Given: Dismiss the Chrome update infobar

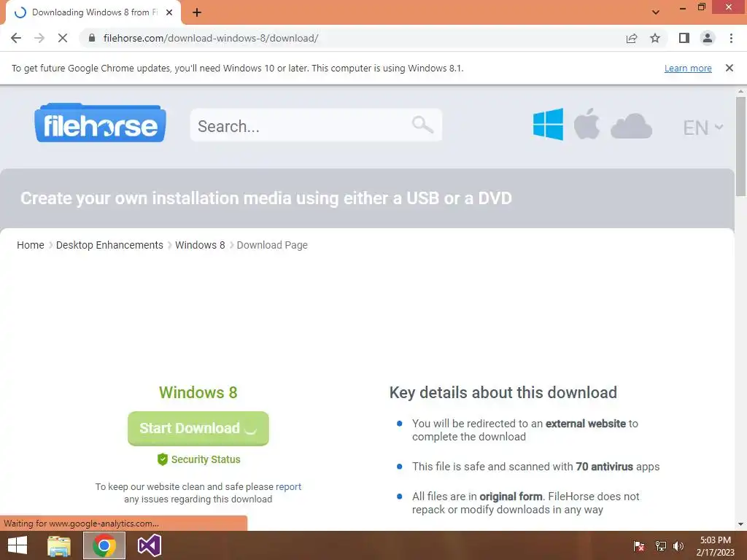Looking at the screenshot, I should tap(729, 68).
